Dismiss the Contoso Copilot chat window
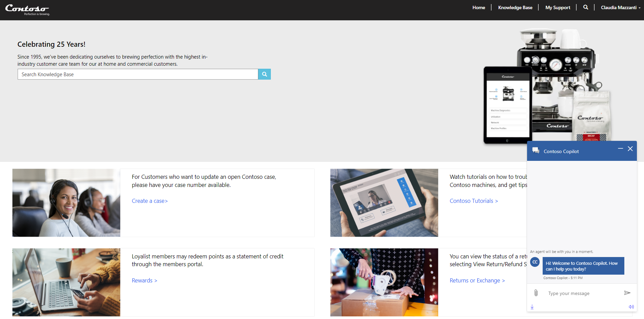 tap(630, 149)
